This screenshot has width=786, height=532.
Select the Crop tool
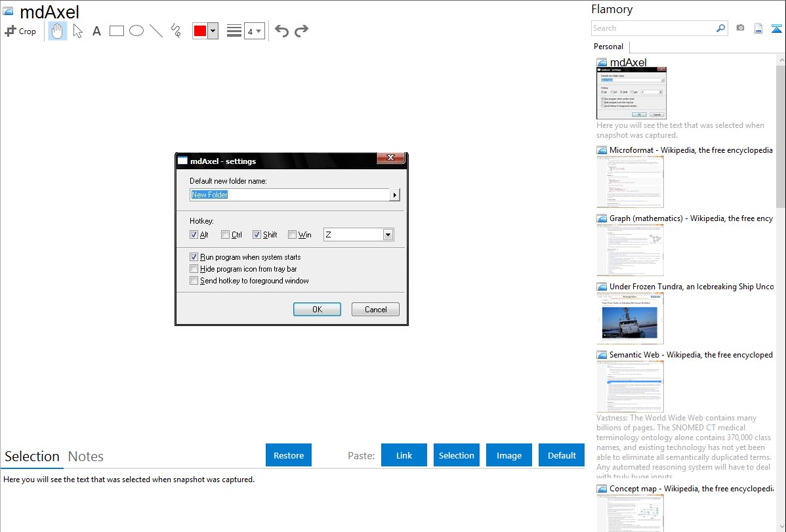pos(20,31)
